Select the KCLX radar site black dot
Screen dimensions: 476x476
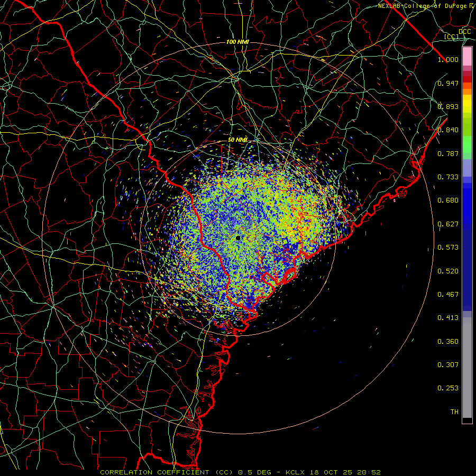pos(238,237)
